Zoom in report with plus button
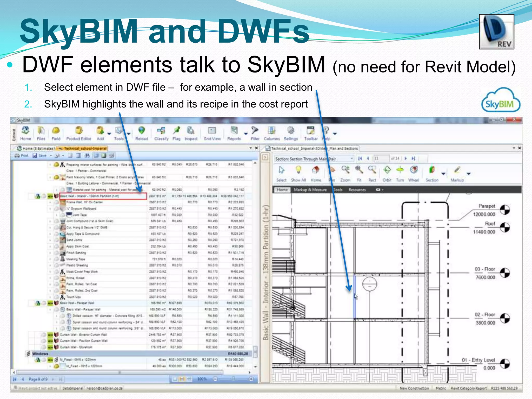Image resolution: width=532 pixels, height=399 pixels. pos(251,379)
